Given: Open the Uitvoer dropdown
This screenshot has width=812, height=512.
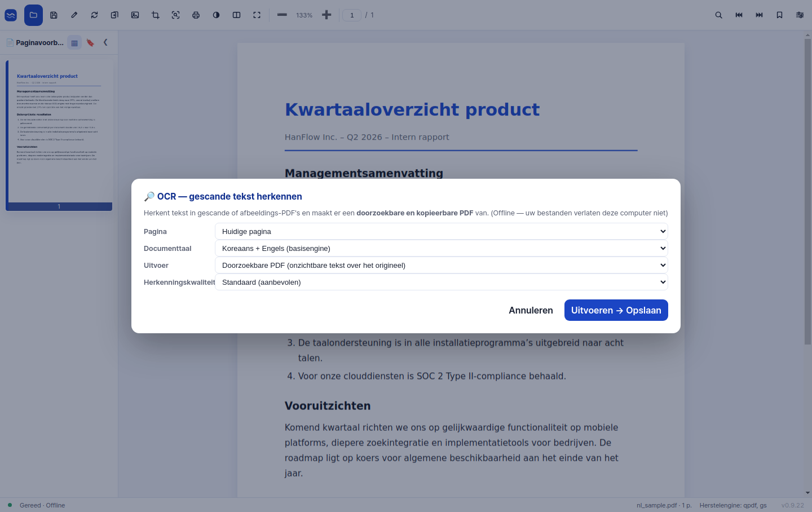Looking at the screenshot, I should [x=442, y=265].
